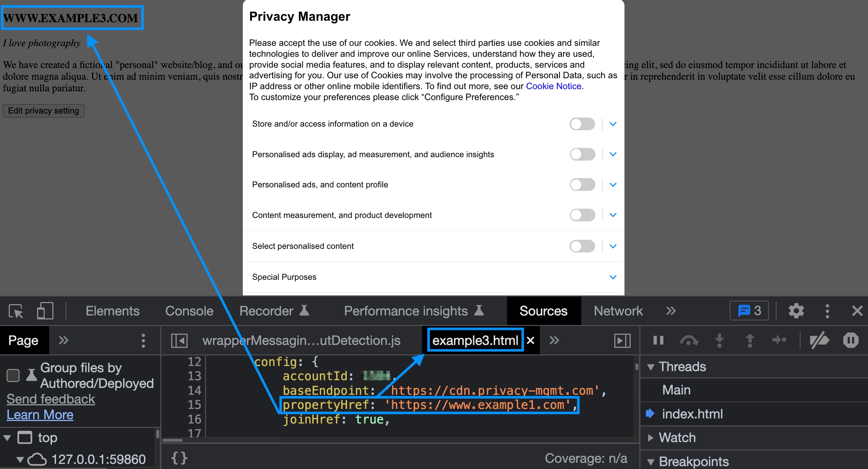This screenshot has height=469, width=868.
Task: Collapse the 127.0.0.1:59860 origin node
Action: (20, 460)
